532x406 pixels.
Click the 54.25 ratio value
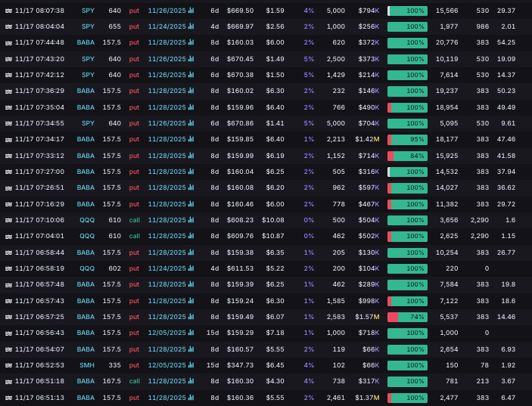(506, 42)
